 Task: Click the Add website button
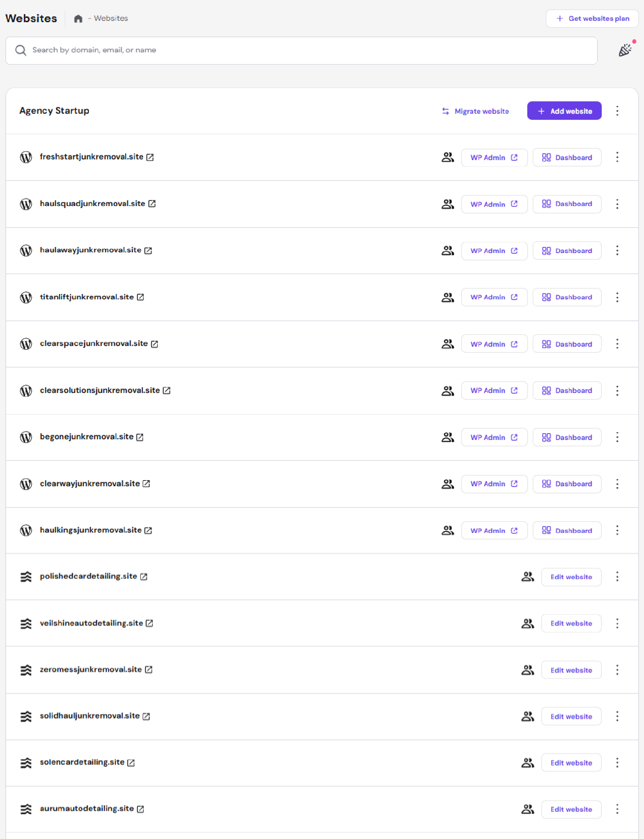(564, 111)
